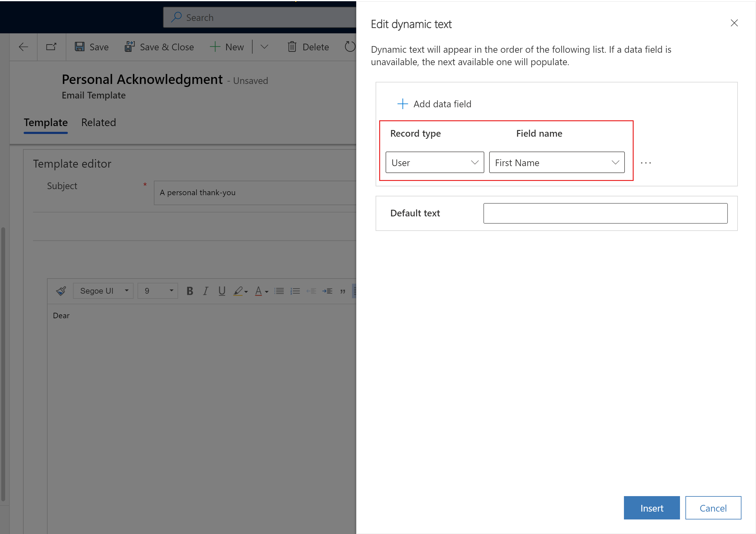Screen dimensions: 756x534
Task: Expand the font size selector
Action: pos(170,291)
